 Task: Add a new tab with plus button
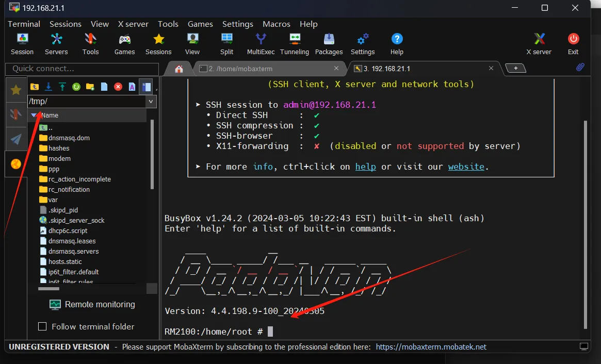click(515, 68)
